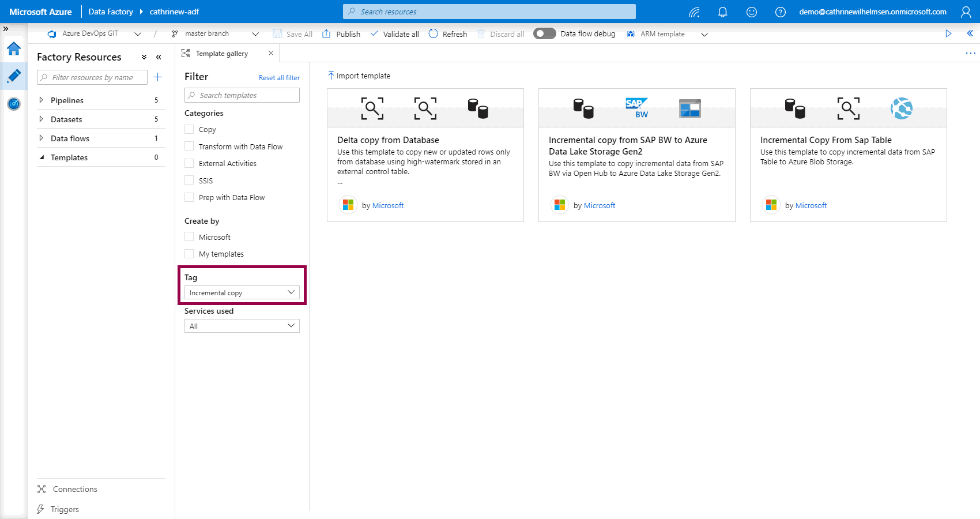Add a new factory resource with the plus icon
Viewport: 980px width, 519px height.
coord(158,77)
